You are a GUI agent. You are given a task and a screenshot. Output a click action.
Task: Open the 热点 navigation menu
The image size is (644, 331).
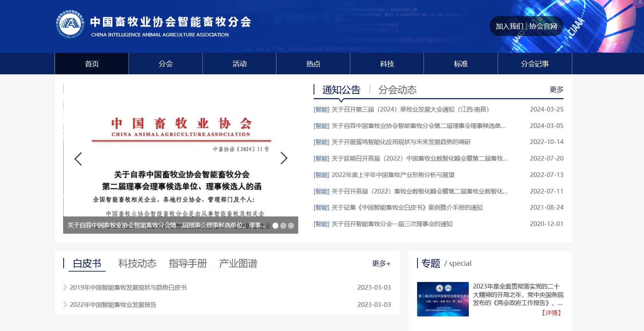coord(313,64)
